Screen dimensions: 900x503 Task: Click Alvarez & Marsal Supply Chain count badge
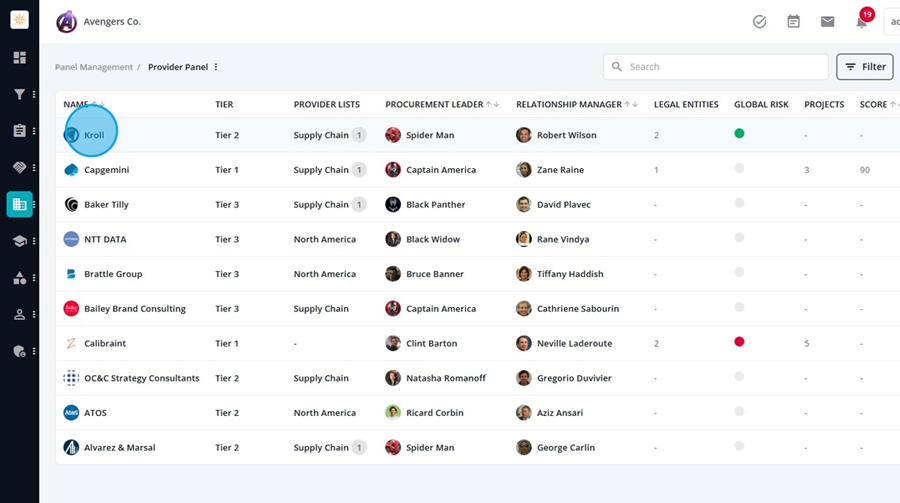click(x=359, y=447)
